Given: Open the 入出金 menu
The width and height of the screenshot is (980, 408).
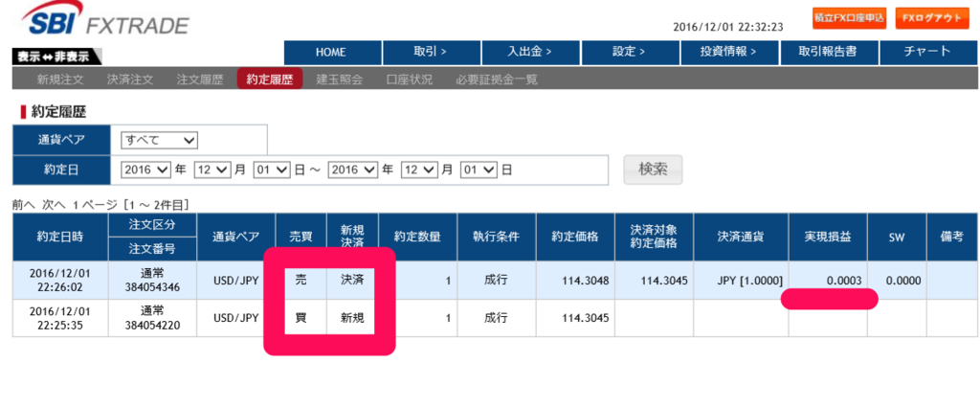Looking at the screenshot, I should point(531,53).
